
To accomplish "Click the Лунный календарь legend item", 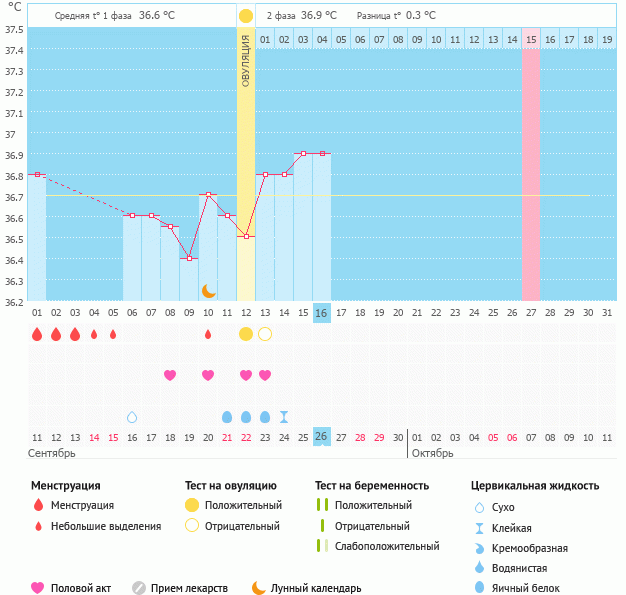I will (307, 588).
